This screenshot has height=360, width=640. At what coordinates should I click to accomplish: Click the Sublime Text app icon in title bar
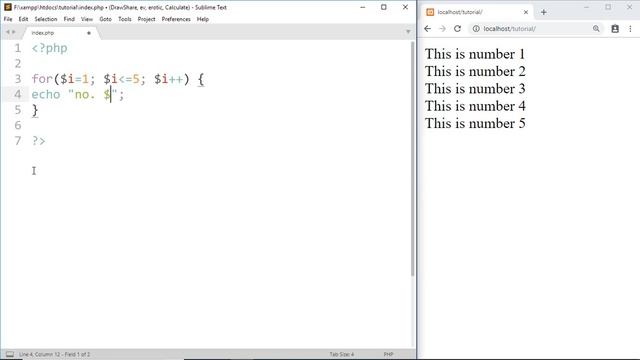click(7, 7)
